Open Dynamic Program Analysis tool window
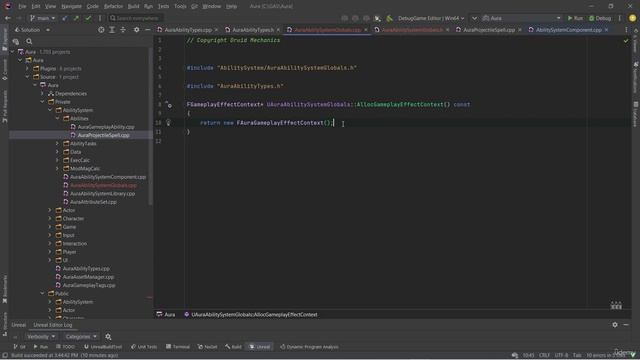 [x=309, y=347]
